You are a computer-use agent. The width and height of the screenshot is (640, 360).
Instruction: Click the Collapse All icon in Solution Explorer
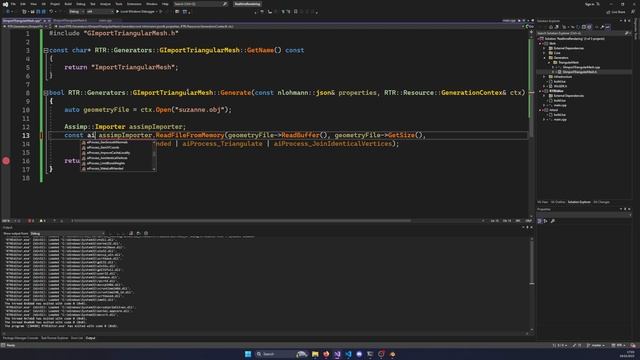(x=583, y=27)
